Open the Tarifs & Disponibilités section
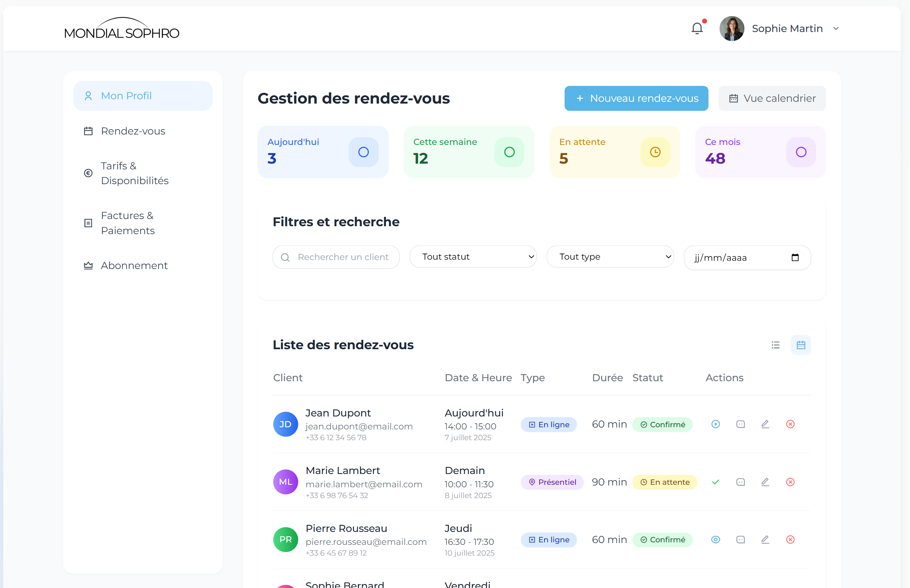Viewport: 910px width, 588px height. pos(135,173)
